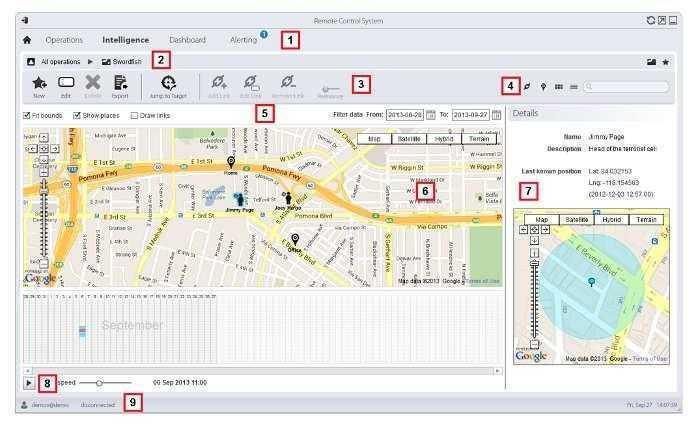Click the blue Alerting notification badge

(x=264, y=34)
